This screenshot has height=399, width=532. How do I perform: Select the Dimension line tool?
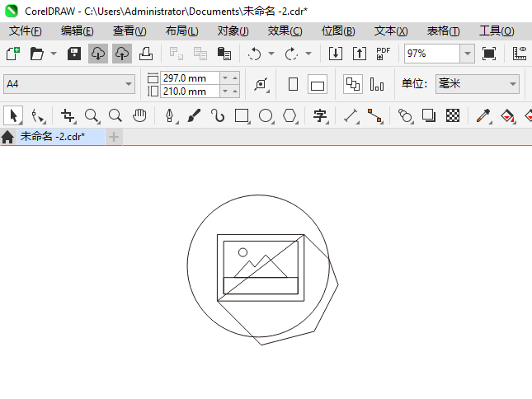[351, 116]
